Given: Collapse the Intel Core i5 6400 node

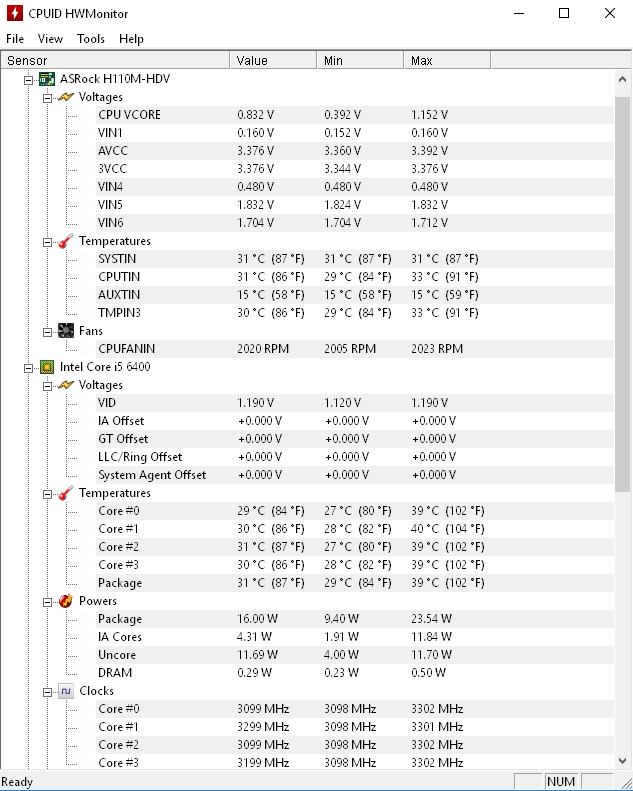Looking at the screenshot, I should [29, 368].
